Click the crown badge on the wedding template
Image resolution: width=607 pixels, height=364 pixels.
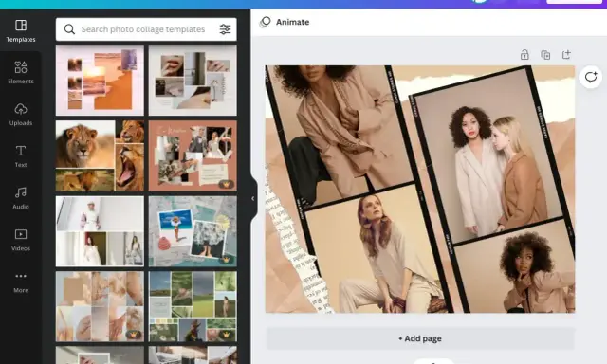pyautogui.click(x=226, y=184)
